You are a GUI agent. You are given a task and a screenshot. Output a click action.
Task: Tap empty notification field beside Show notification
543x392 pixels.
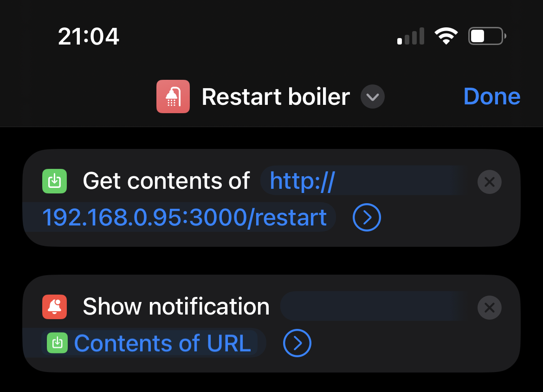pos(374,307)
